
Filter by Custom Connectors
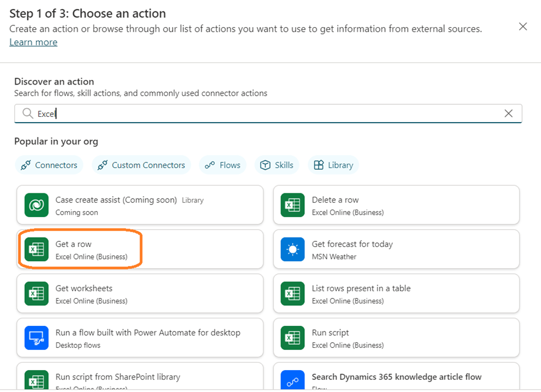[142, 165]
